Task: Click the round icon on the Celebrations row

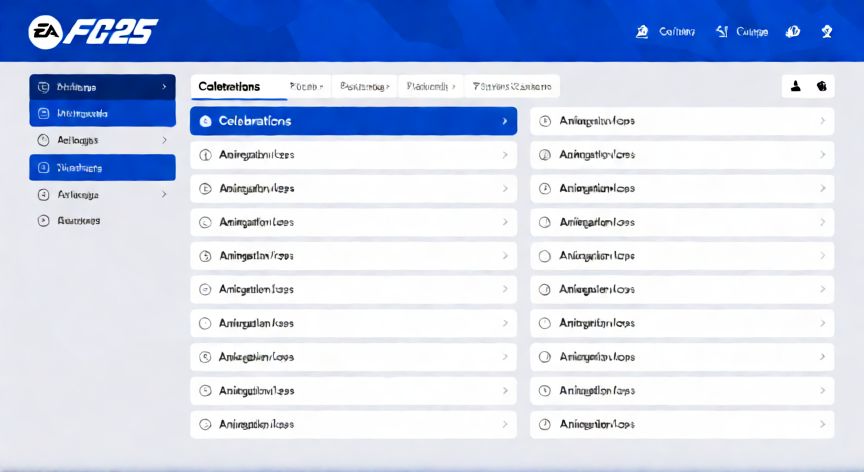Action: [x=206, y=121]
